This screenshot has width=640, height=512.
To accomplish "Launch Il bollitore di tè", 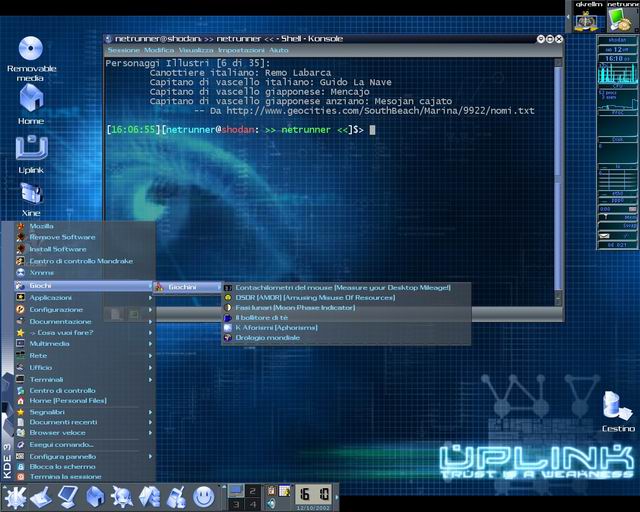I will click(x=346, y=318).
